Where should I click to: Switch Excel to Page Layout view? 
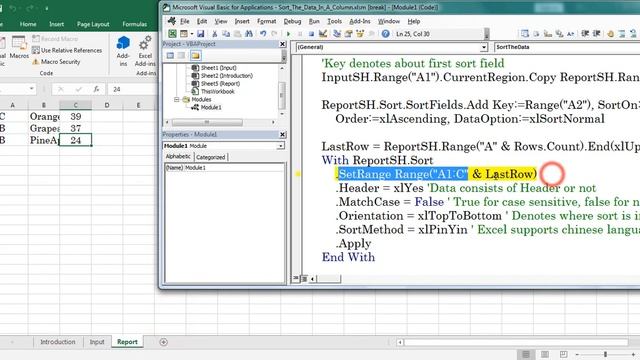tap(544, 354)
